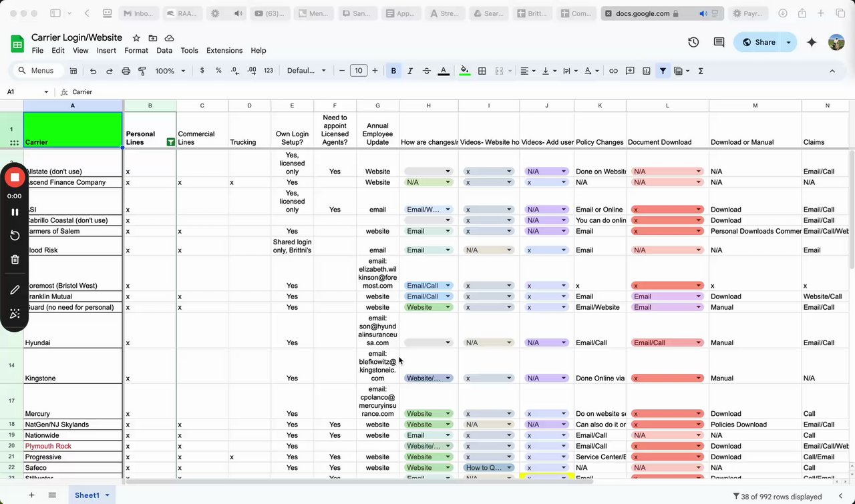Increase font size with plus button
The width and height of the screenshot is (855, 504).
(x=375, y=71)
